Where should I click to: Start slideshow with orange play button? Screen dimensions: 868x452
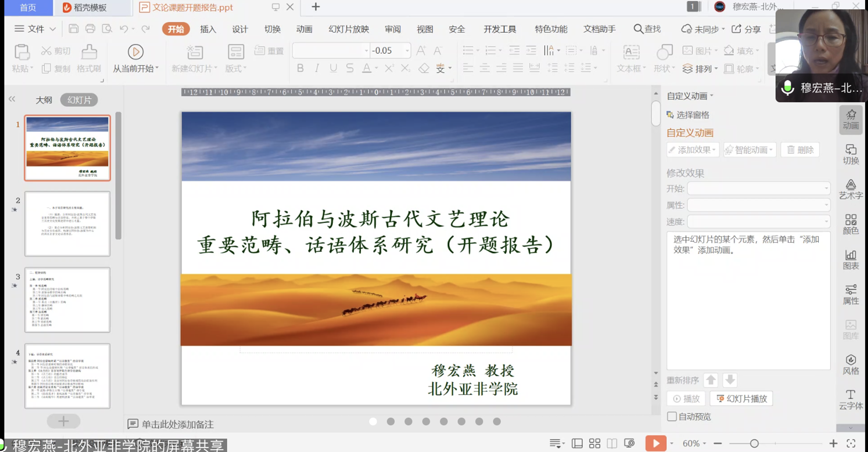click(655, 443)
